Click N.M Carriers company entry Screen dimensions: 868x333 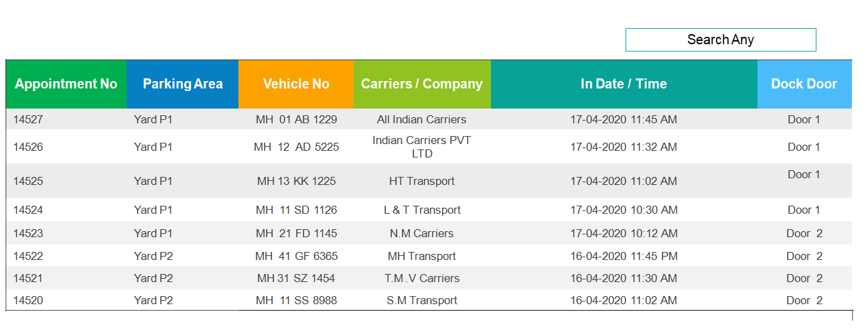[422, 233]
